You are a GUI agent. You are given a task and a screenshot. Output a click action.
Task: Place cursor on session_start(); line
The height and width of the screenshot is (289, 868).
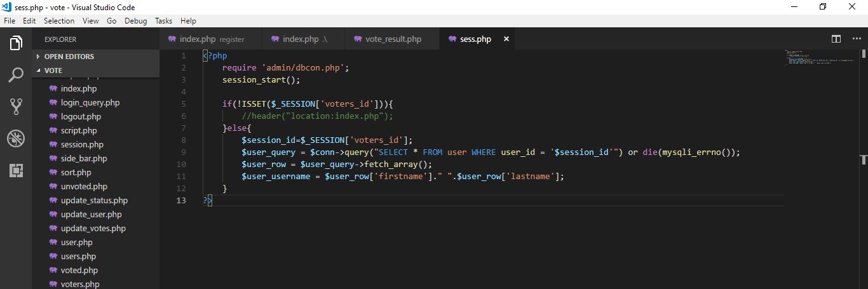261,80
